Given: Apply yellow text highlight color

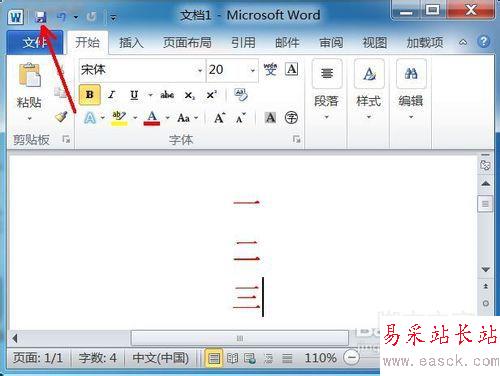Looking at the screenshot, I should tap(119, 118).
